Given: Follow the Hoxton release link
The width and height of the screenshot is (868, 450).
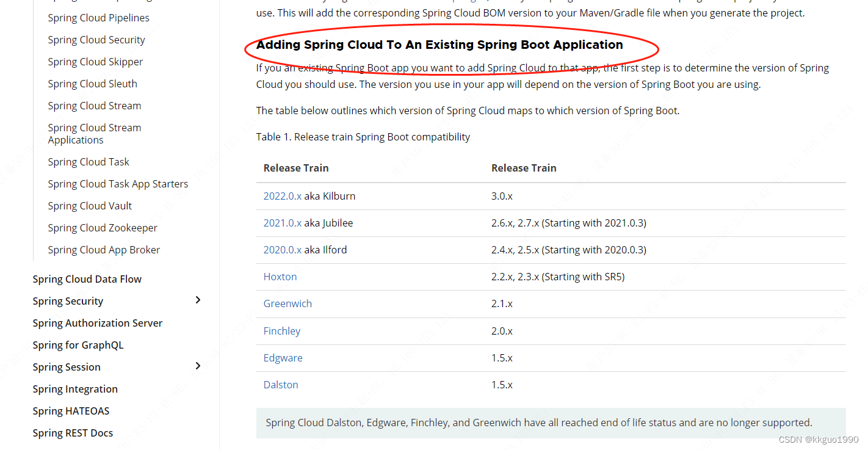Looking at the screenshot, I should [280, 276].
